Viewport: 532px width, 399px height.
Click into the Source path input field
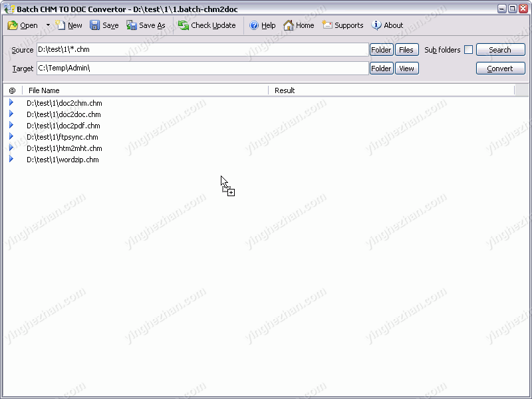pyautogui.click(x=202, y=50)
